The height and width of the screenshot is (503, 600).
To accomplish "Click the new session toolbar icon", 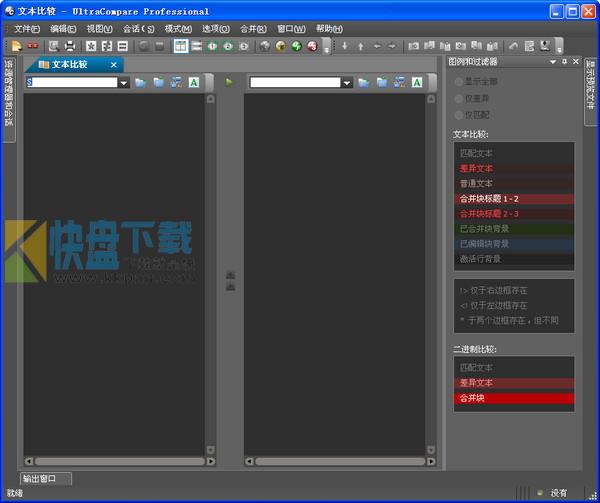I will [x=16, y=46].
